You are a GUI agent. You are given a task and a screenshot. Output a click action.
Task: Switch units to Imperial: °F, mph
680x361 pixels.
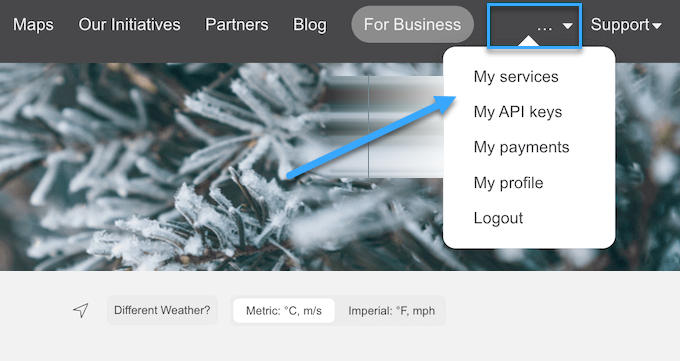tap(391, 311)
